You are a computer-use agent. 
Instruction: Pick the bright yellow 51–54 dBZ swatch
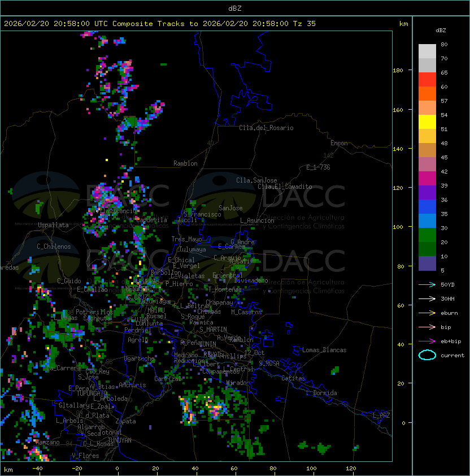(x=427, y=122)
